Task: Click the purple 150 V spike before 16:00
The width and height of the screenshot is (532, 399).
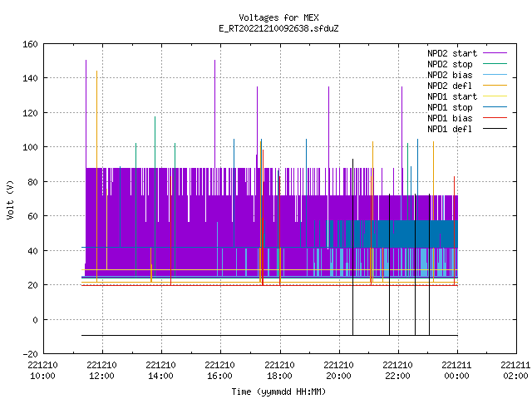Action: (214, 112)
